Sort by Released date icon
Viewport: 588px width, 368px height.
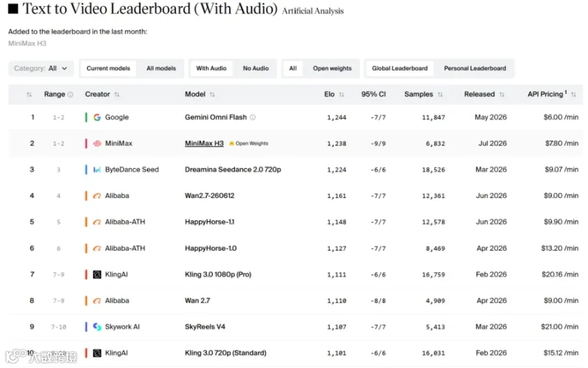click(x=502, y=95)
